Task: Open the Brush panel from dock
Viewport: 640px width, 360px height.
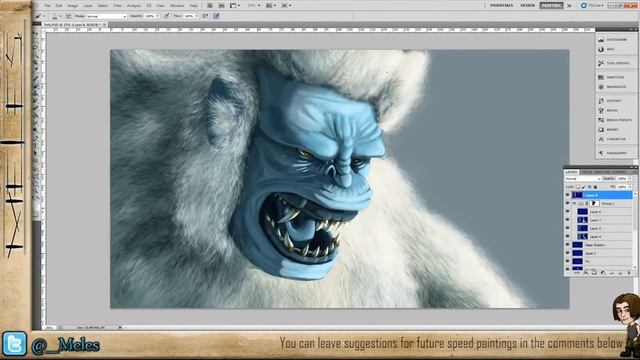Action: (608, 111)
